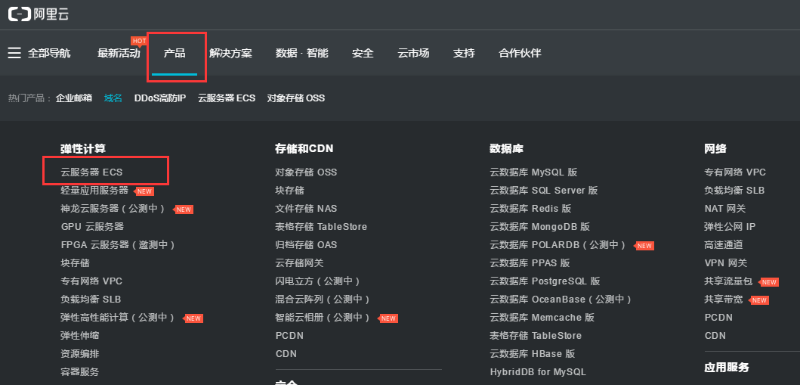The image size is (800, 385).
Task: Open 共享带宽 link
Action: point(724,299)
